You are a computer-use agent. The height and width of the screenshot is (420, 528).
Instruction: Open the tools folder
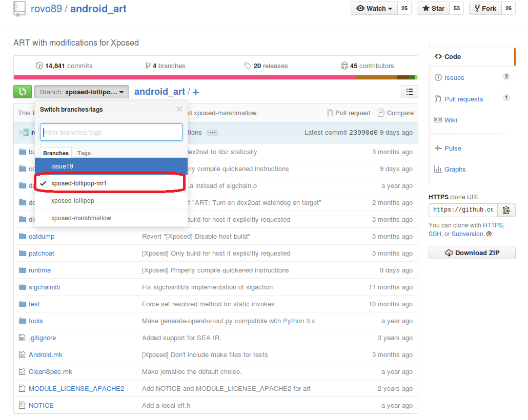tap(36, 321)
